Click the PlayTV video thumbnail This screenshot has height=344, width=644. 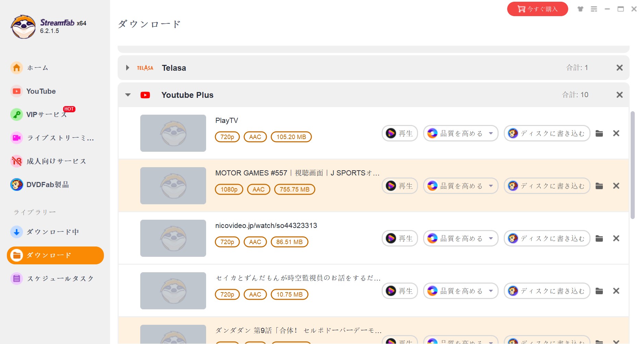(173, 133)
